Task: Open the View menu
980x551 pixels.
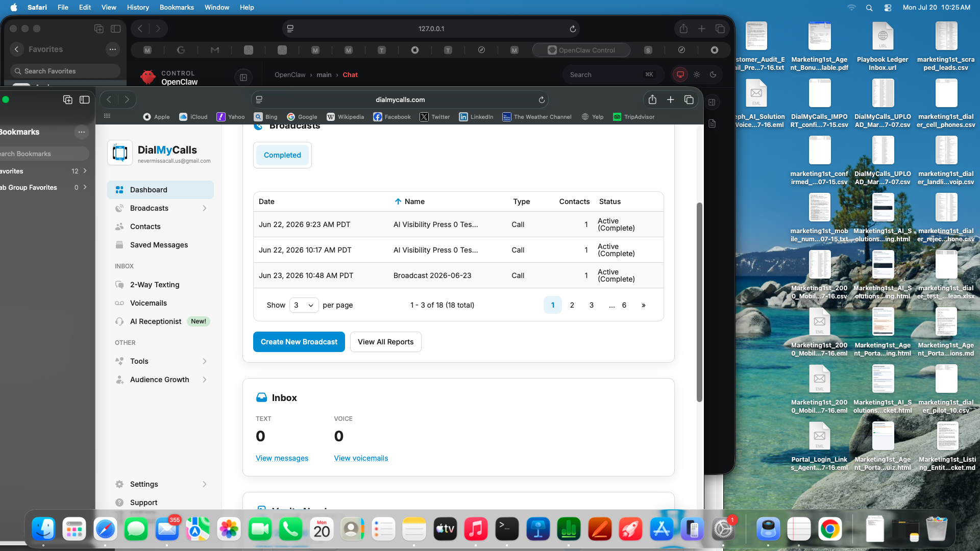Action: pyautogui.click(x=109, y=8)
